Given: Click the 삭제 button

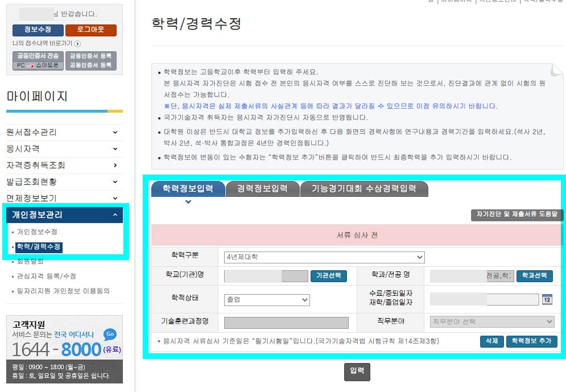Looking at the screenshot, I should point(493,341).
